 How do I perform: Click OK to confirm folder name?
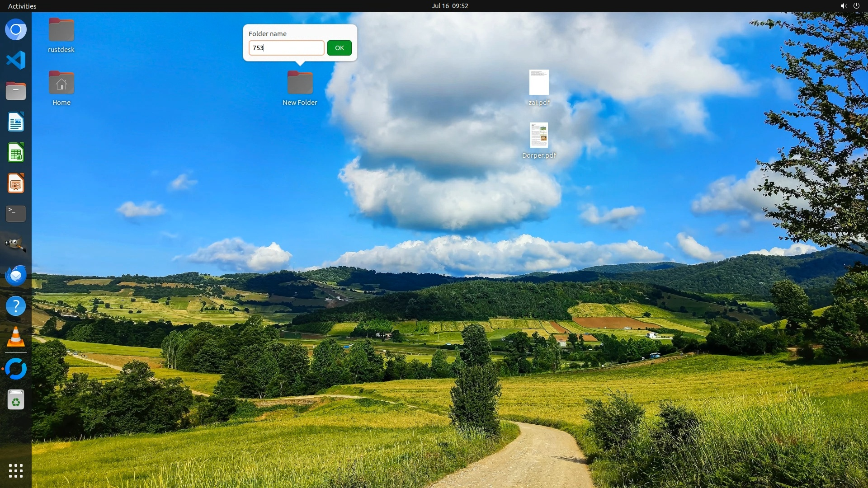pos(339,48)
